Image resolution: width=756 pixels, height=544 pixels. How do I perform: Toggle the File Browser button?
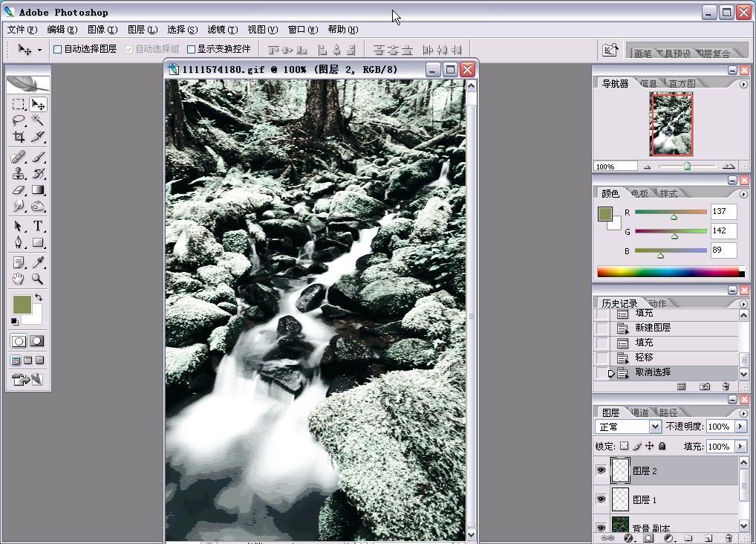[610, 50]
